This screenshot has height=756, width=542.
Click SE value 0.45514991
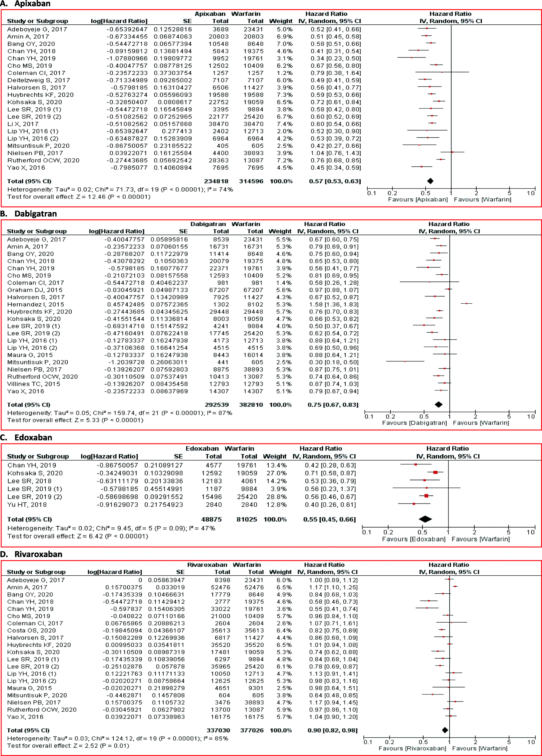tap(164, 489)
